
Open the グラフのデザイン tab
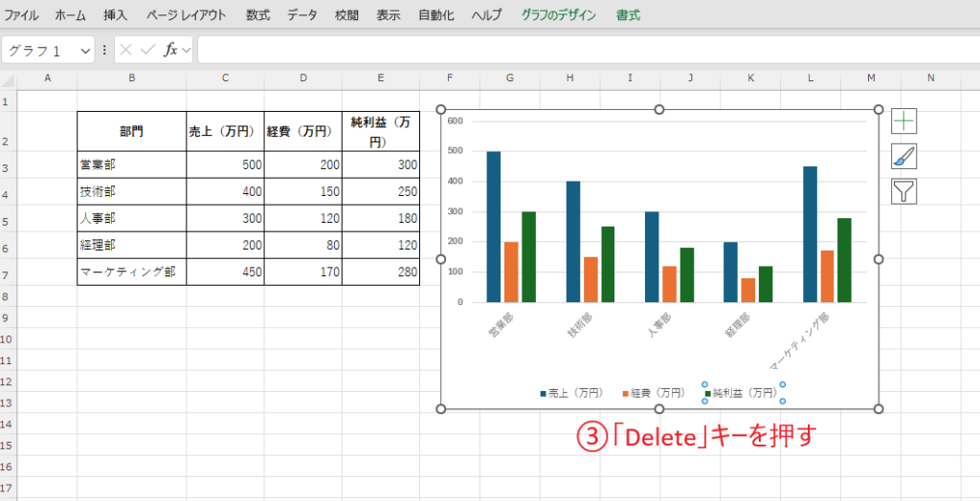click(x=559, y=15)
